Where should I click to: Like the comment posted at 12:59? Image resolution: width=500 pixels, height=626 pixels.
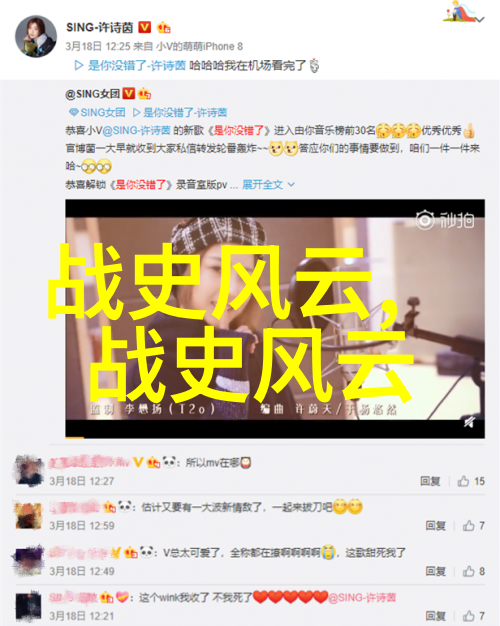(474, 525)
